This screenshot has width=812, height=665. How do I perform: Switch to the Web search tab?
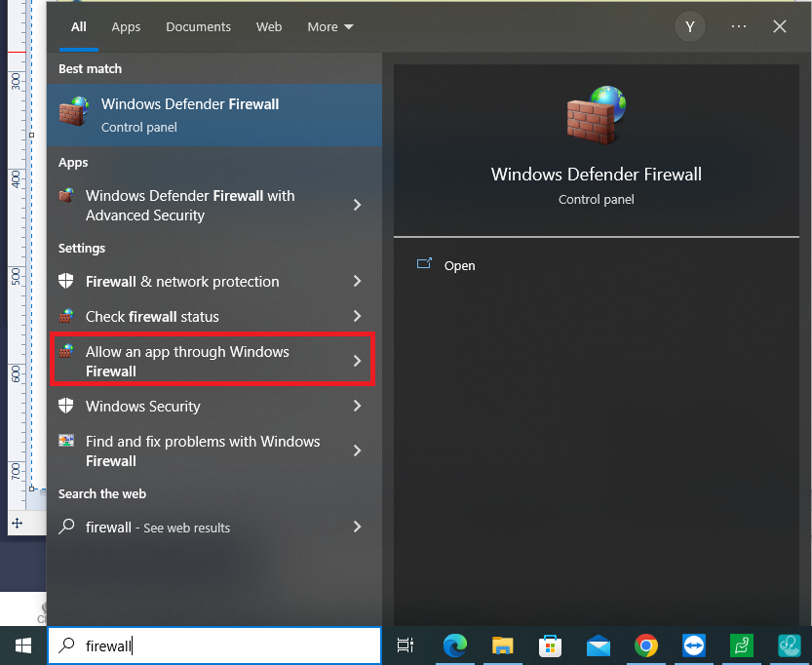[269, 27]
